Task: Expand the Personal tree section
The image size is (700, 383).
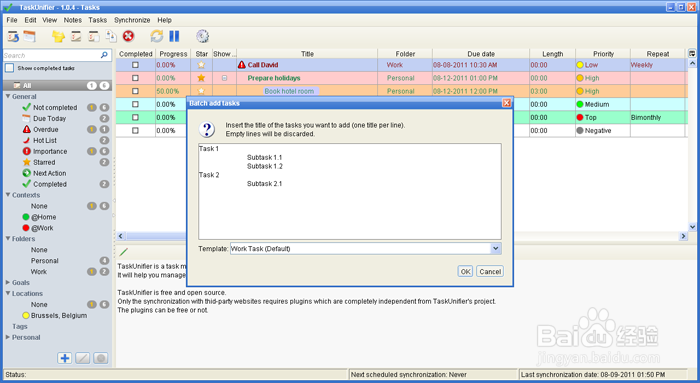Action: click(8, 337)
